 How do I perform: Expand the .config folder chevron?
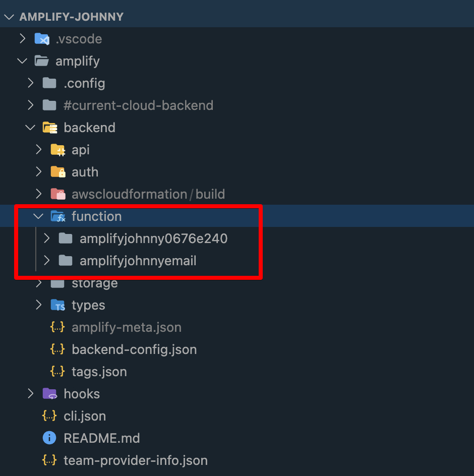coord(31,83)
